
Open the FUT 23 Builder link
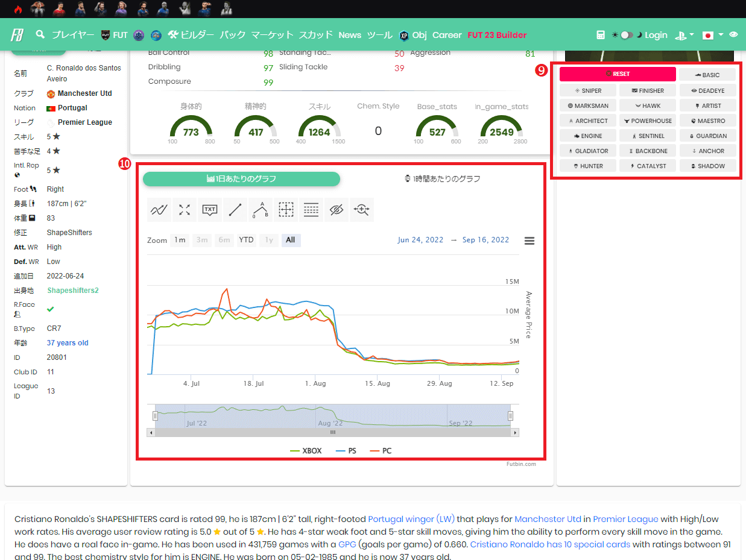[497, 35]
